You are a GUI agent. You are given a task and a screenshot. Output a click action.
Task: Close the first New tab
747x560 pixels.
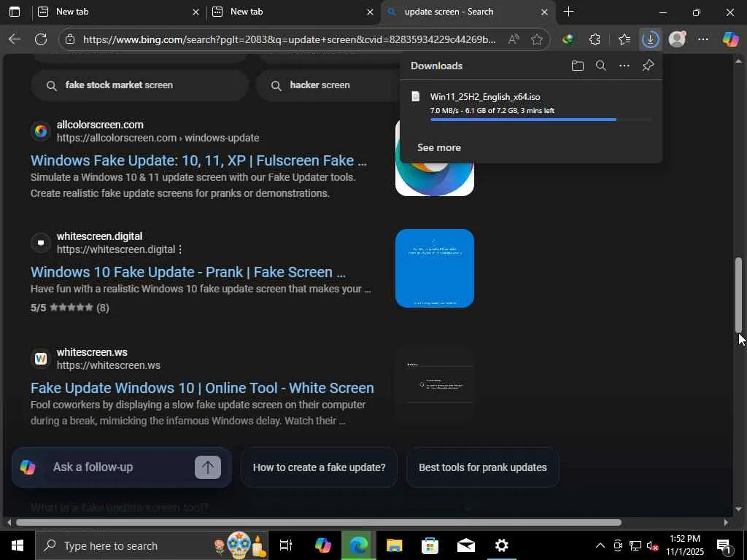coord(196,12)
